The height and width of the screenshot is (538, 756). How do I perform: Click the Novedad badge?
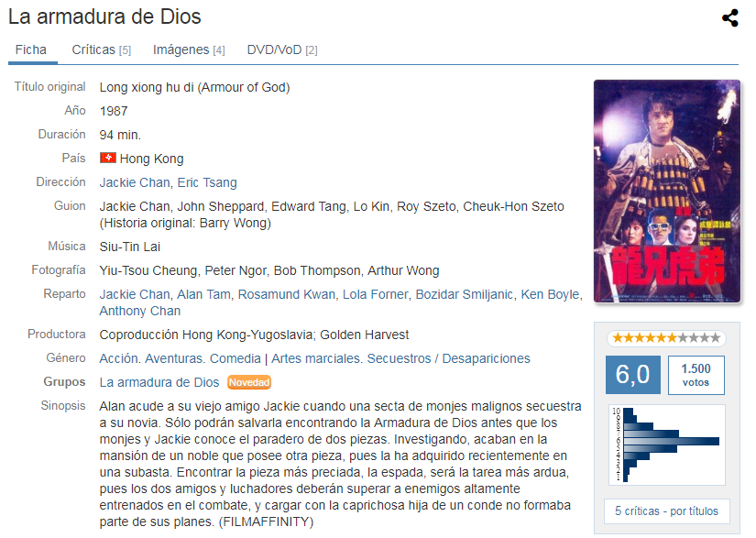pyautogui.click(x=248, y=382)
